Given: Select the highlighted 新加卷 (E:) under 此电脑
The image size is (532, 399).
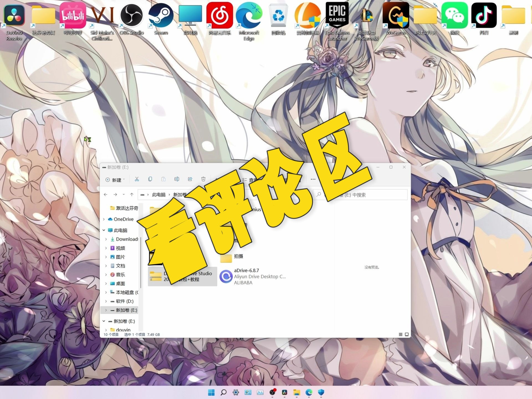Looking at the screenshot, I should tap(120, 310).
